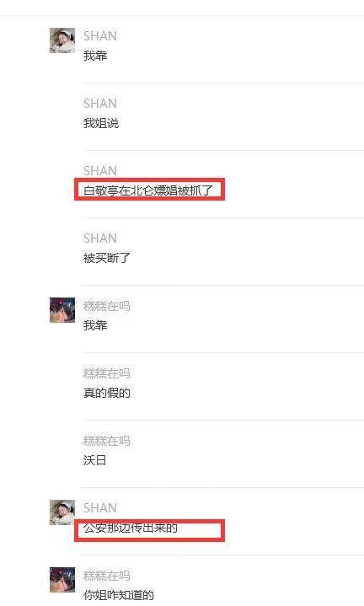Click the SHAN name above "我姐说"
364x606 pixels.
(100, 103)
